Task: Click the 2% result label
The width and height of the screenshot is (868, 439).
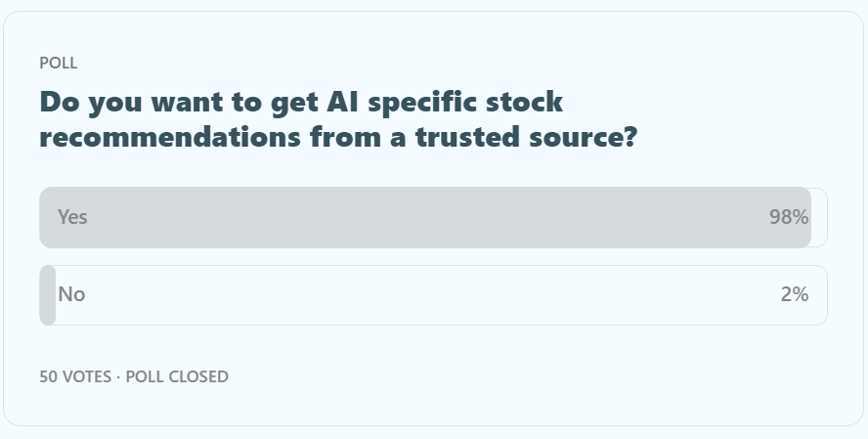Action: pyautogui.click(x=794, y=294)
